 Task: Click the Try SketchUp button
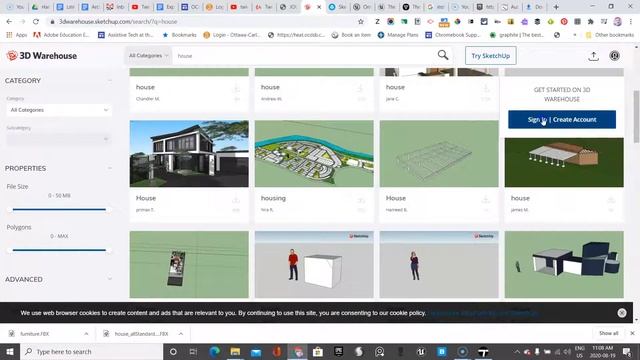coord(491,56)
